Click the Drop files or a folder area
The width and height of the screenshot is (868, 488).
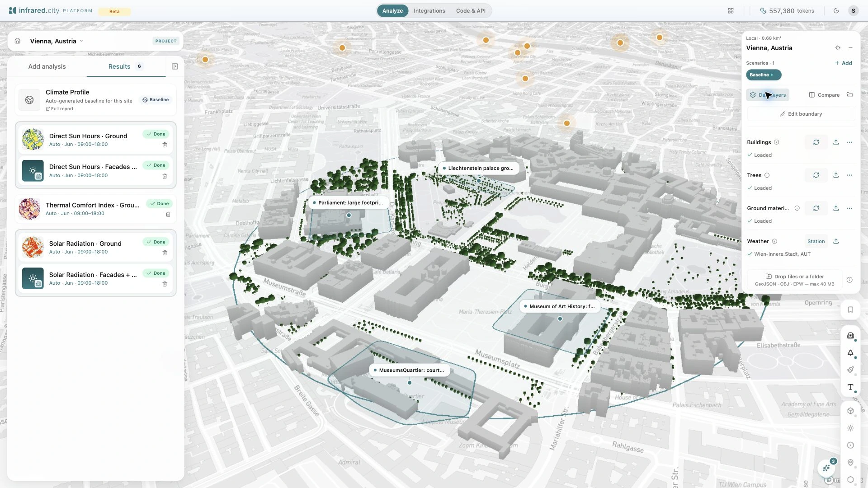(x=794, y=280)
